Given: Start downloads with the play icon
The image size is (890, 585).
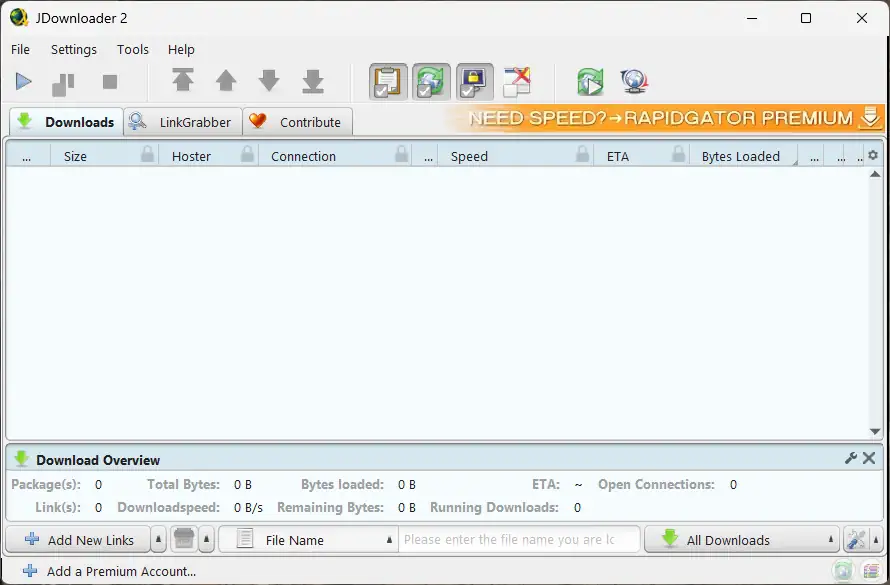Looking at the screenshot, I should 22,82.
